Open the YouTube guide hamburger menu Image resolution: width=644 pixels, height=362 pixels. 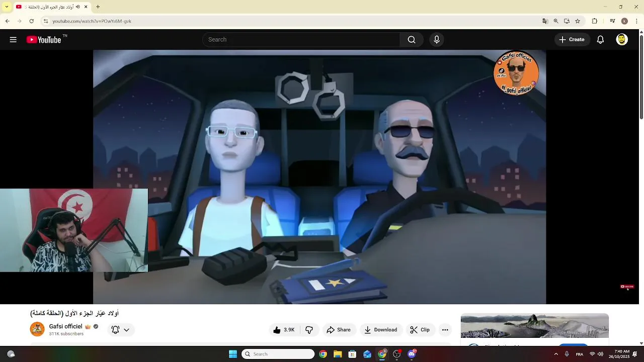[x=13, y=40]
